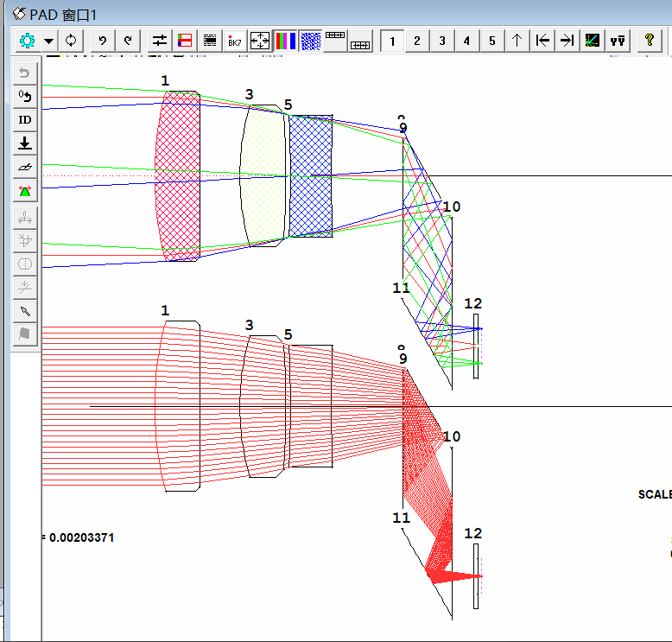
Task: Select configuration button 3
Action: (442, 41)
